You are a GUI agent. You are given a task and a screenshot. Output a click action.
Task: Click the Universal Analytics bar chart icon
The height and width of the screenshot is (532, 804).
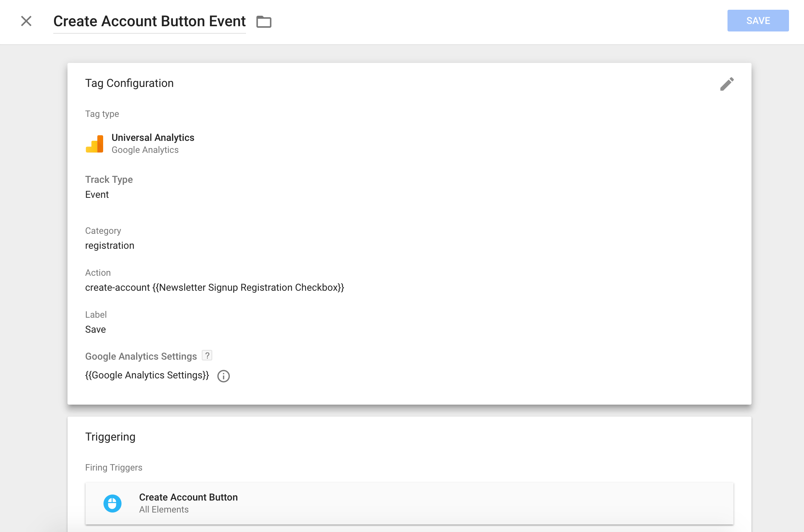(94, 144)
